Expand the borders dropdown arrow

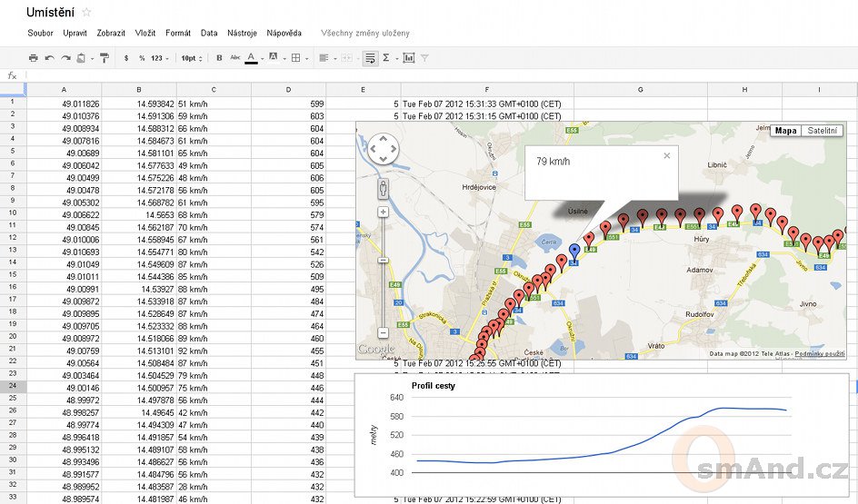click(x=307, y=58)
